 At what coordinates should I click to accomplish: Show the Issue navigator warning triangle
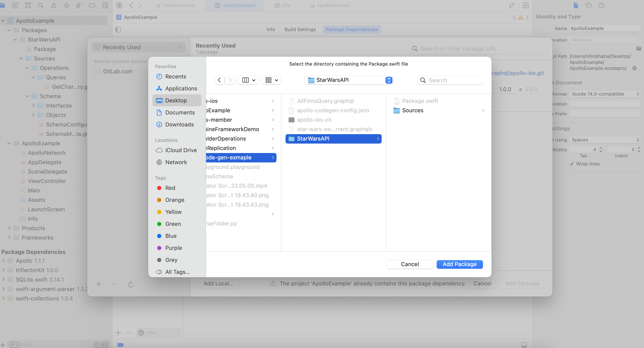pos(53,5)
